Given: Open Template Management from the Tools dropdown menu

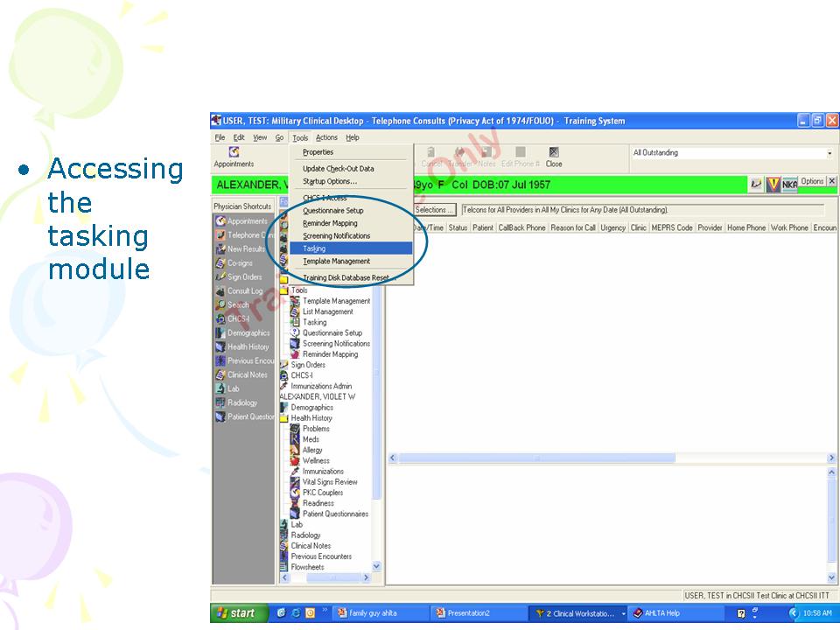Looking at the screenshot, I should click(x=336, y=261).
